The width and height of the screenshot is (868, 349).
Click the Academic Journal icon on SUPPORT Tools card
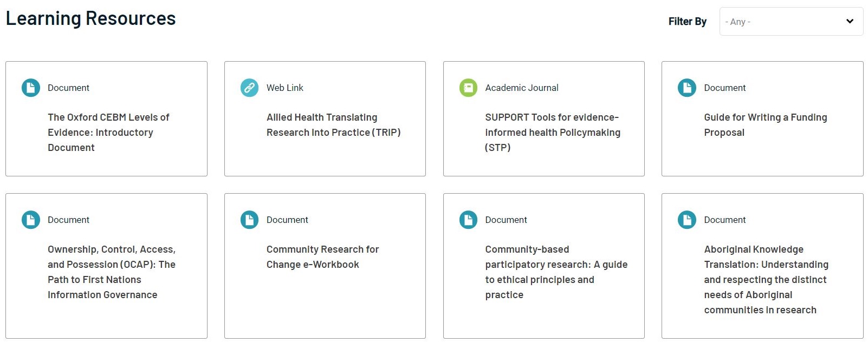[468, 87]
